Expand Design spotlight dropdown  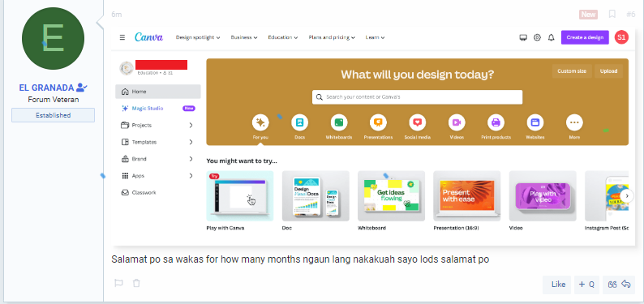(198, 37)
